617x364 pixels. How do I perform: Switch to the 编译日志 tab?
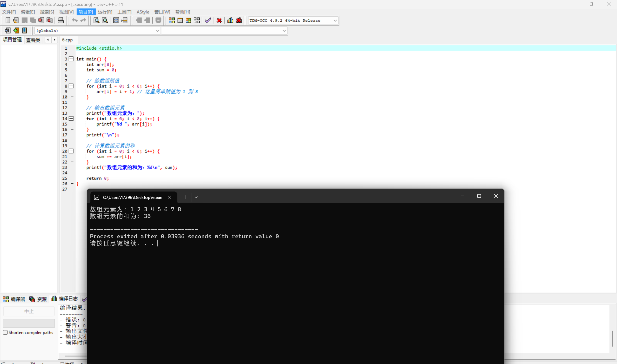point(65,299)
